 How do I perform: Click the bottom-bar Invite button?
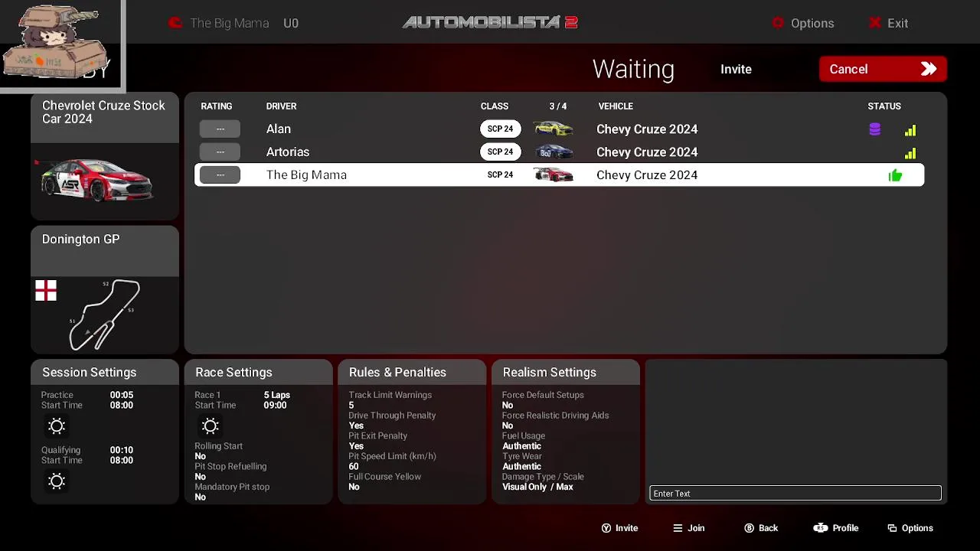[x=619, y=528]
